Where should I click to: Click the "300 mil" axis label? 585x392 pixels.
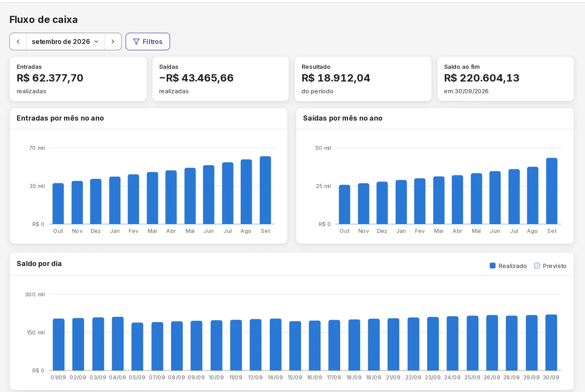coord(35,294)
